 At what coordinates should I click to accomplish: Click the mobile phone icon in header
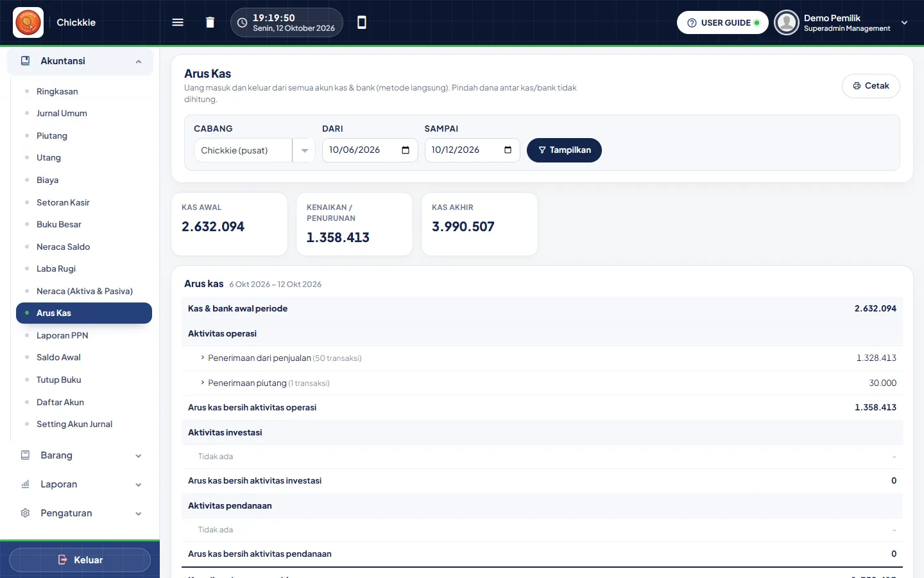362,22
